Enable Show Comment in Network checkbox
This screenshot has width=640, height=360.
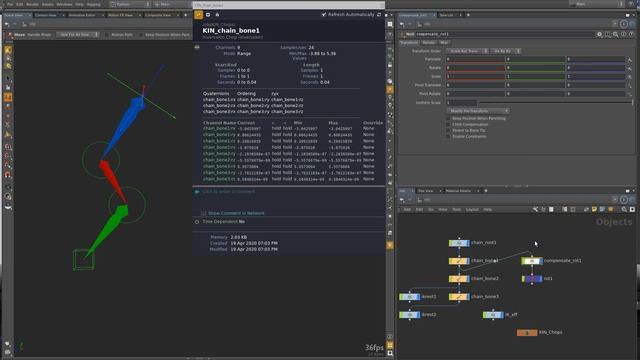pos(204,213)
